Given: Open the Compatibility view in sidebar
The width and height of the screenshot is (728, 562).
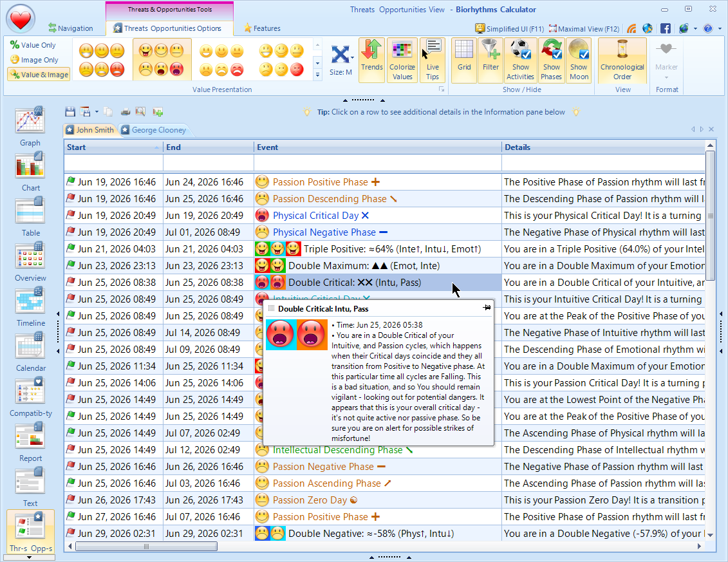Looking at the screenshot, I should [30, 397].
